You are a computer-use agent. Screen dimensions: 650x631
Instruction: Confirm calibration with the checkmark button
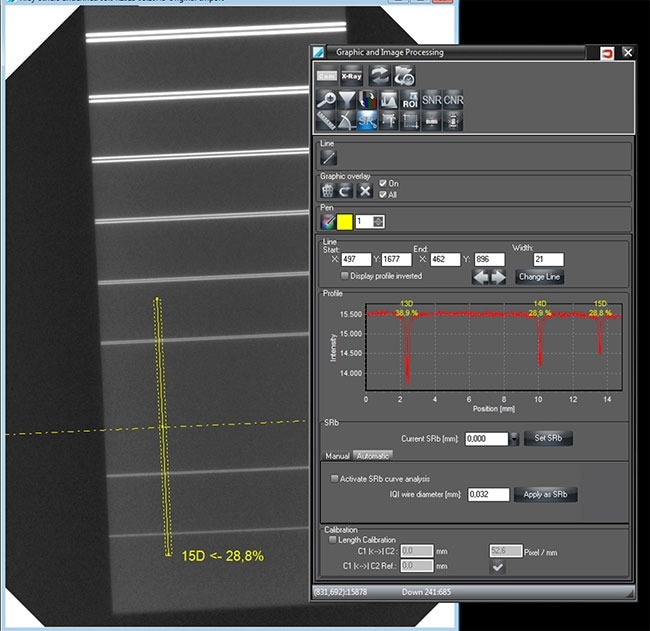pyautogui.click(x=497, y=567)
